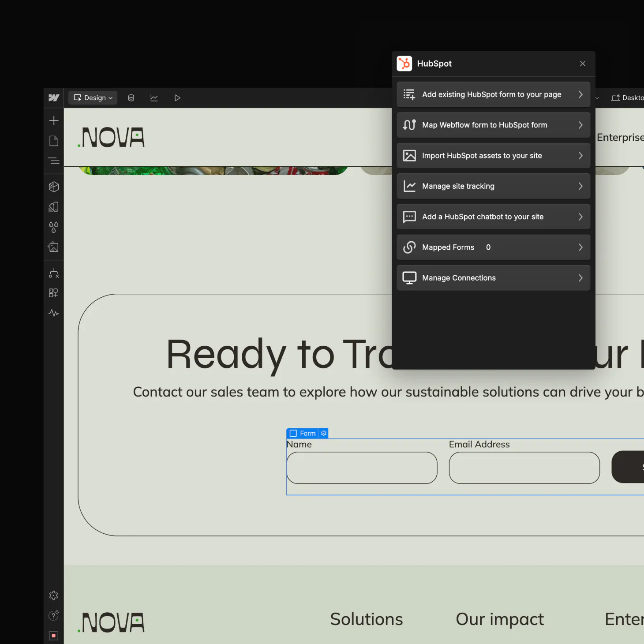Select Import HubSpot assets to your site

coord(493,156)
